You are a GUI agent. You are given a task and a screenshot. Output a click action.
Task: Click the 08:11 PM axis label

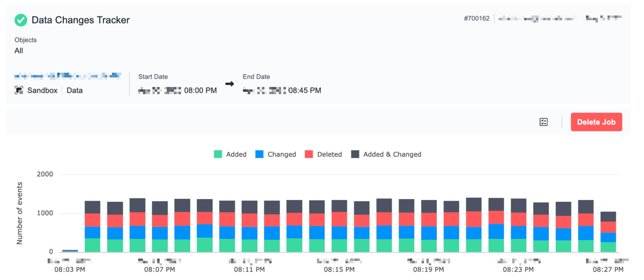(x=249, y=269)
